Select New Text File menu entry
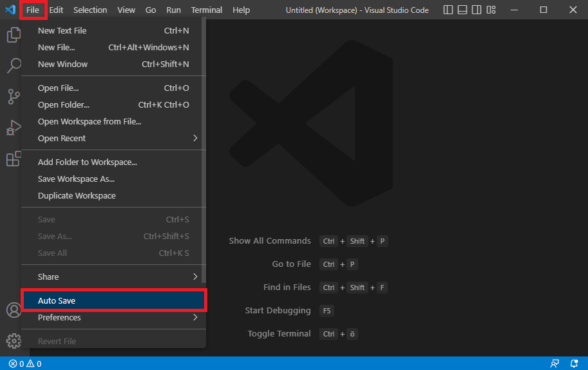Image resolution: width=588 pixels, height=370 pixels. pos(113,31)
